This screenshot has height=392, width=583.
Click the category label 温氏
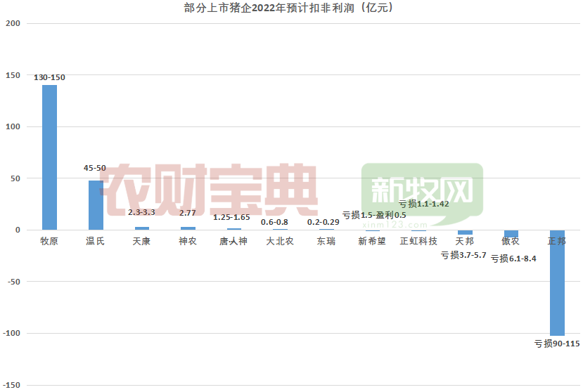pyautogui.click(x=96, y=241)
